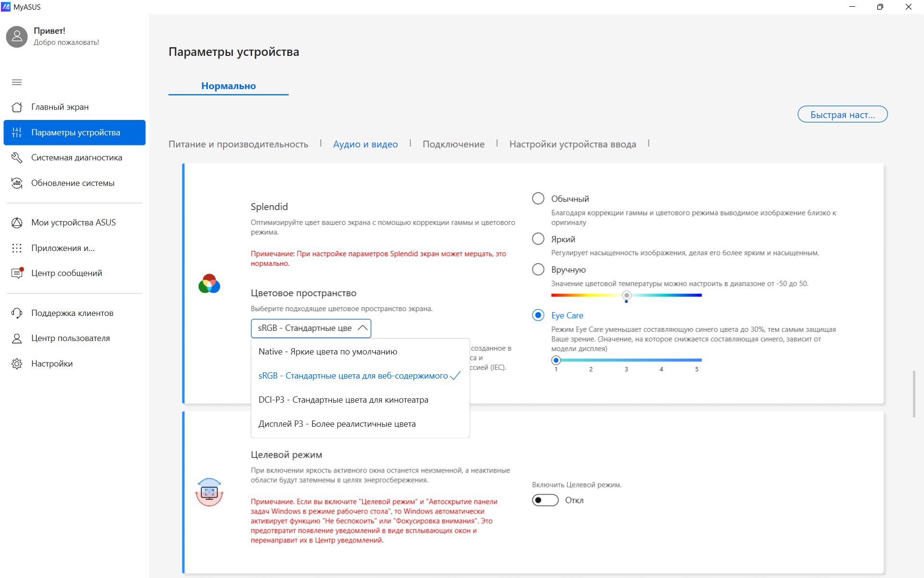Toggle the Целевой режим switch

point(545,500)
